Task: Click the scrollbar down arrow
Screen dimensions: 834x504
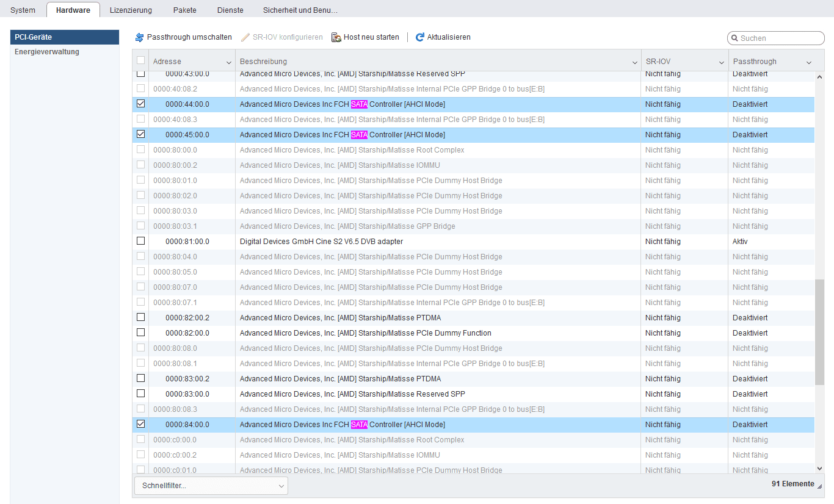Action: pos(819,468)
